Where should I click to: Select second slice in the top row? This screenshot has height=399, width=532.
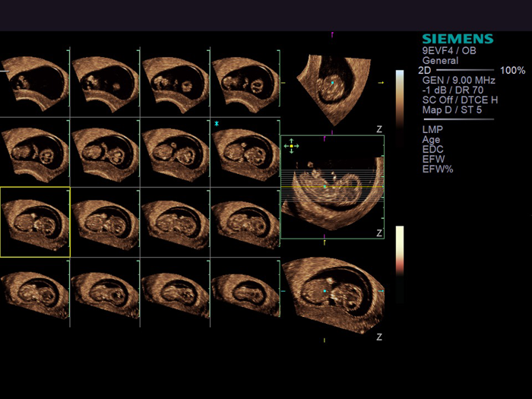(x=105, y=82)
